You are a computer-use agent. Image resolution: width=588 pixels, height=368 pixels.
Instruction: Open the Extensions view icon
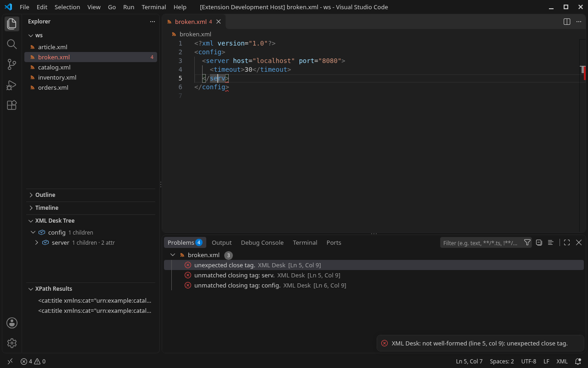coord(12,105)
